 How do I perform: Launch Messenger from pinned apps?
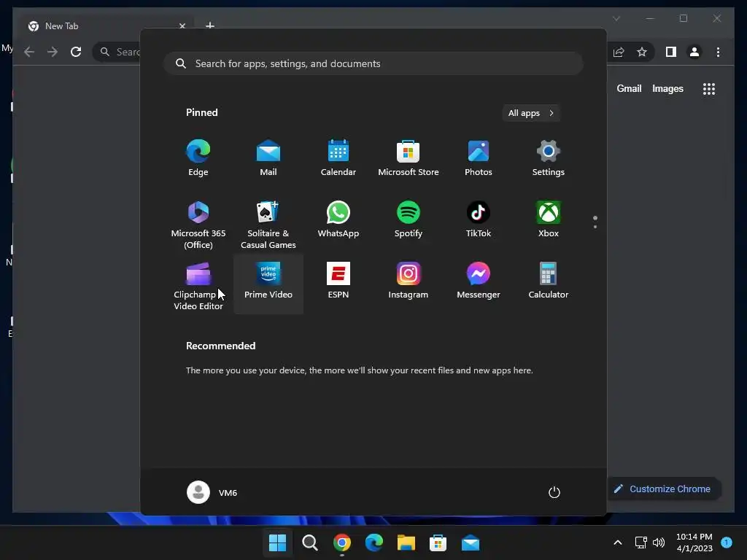point(479,281)
